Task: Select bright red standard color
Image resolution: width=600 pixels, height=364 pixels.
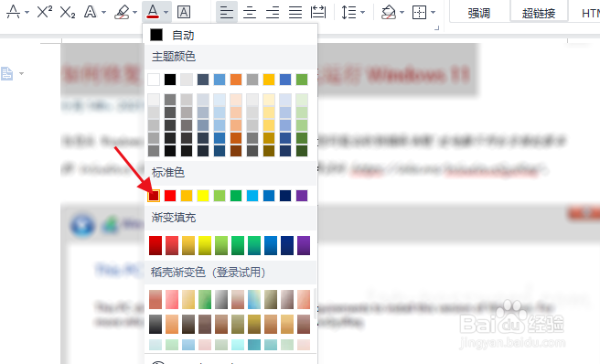Action: (x=170, y=196)
